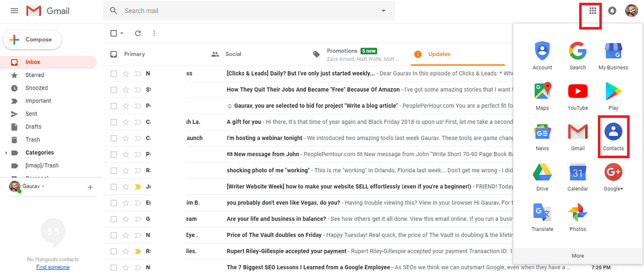Open the Google apps grid launcher

point(592,11)
